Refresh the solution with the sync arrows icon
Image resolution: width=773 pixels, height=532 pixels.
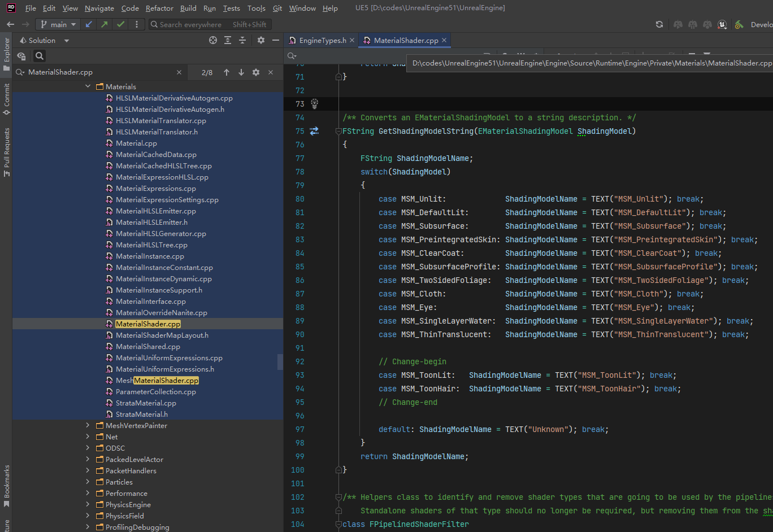click(x=659, y=25)
